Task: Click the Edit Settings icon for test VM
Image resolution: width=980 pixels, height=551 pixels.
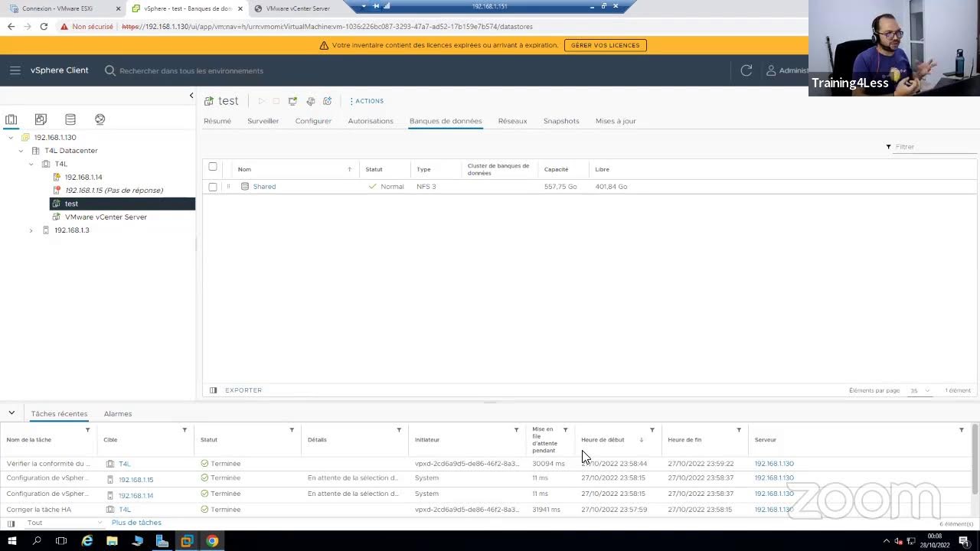Action: (x=310, y=101)
